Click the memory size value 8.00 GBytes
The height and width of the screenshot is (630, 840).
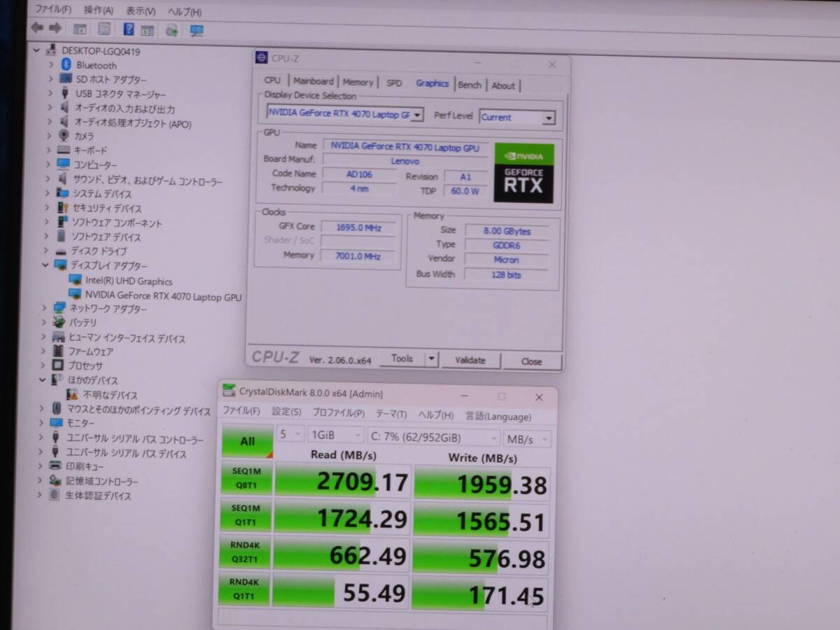pyautogui.click(x=507, y=231)
